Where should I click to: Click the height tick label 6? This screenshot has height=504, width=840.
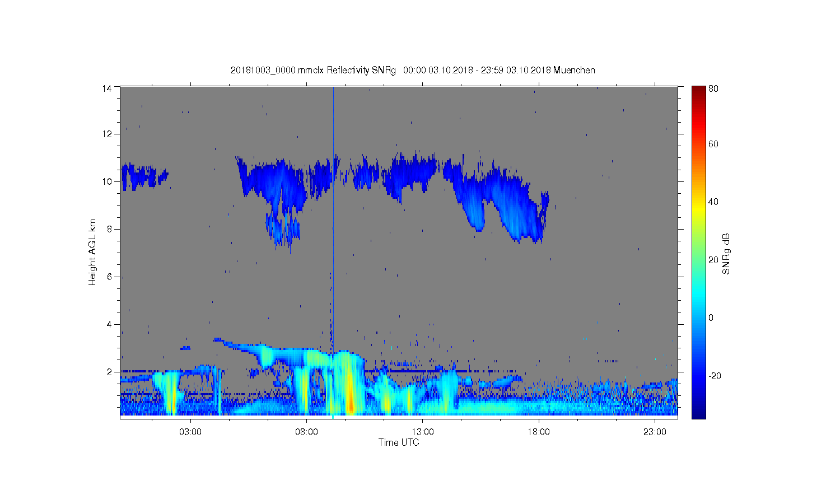[x=110, y=277]
